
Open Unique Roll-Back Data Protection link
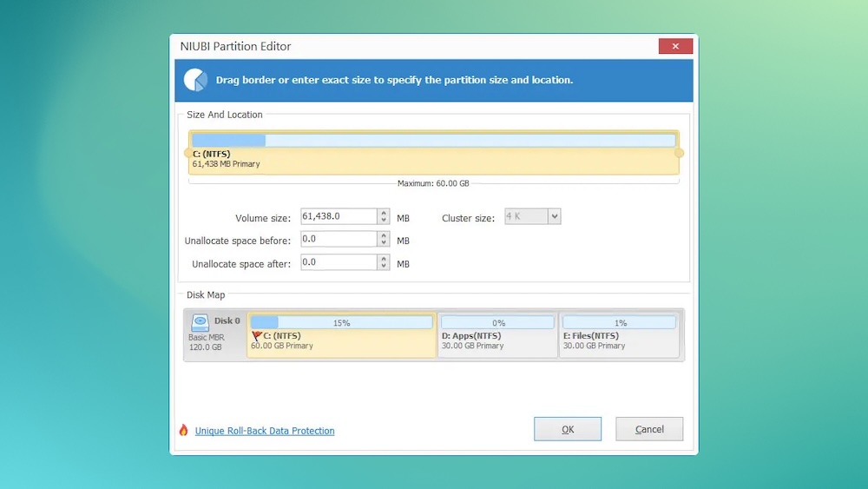tap(265, 431)
